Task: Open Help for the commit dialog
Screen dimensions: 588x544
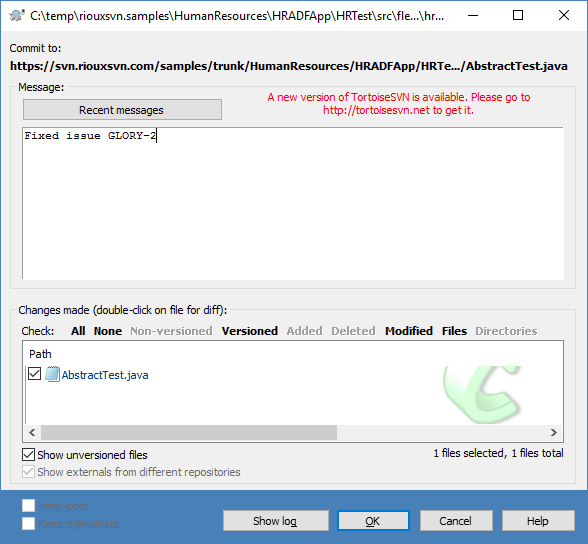Action: 538,521
